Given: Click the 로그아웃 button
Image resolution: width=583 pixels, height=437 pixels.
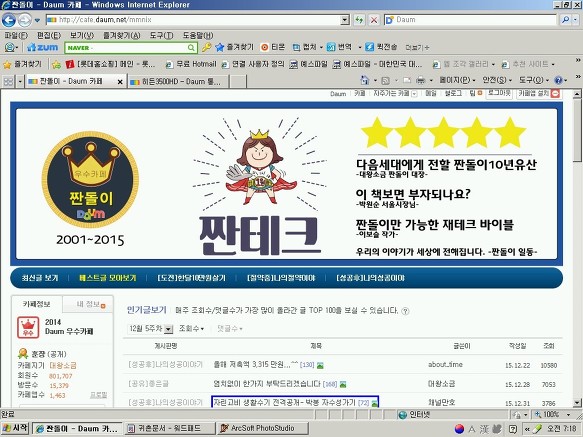Looking at the screenshot, I should coord(499,93).
